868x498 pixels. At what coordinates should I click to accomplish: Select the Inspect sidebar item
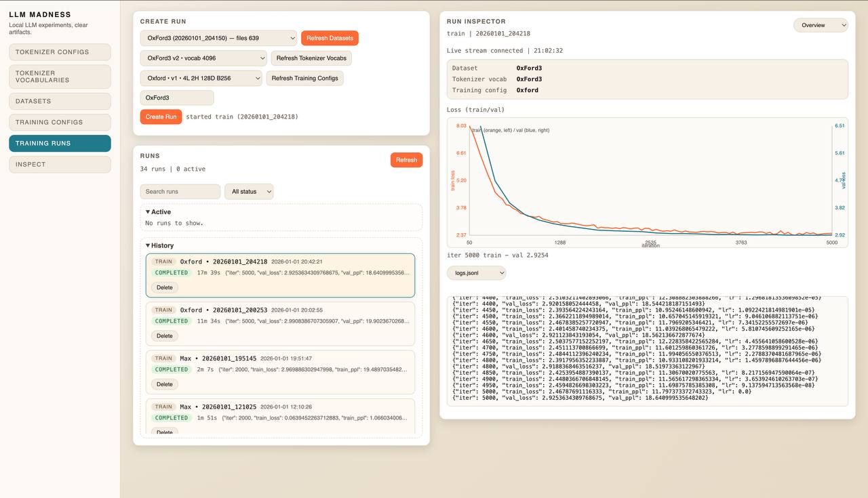click(60, 165)
